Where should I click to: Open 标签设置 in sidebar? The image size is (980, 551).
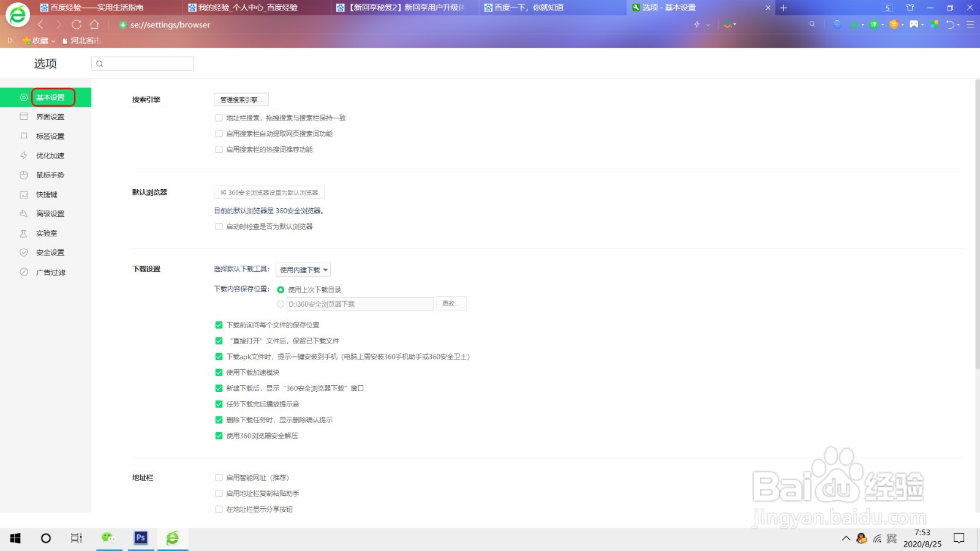[45, 136]
